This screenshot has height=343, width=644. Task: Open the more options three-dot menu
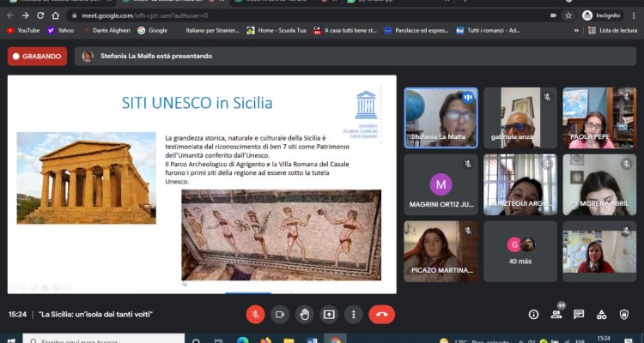pyautogui.click(x=353, y=315)
